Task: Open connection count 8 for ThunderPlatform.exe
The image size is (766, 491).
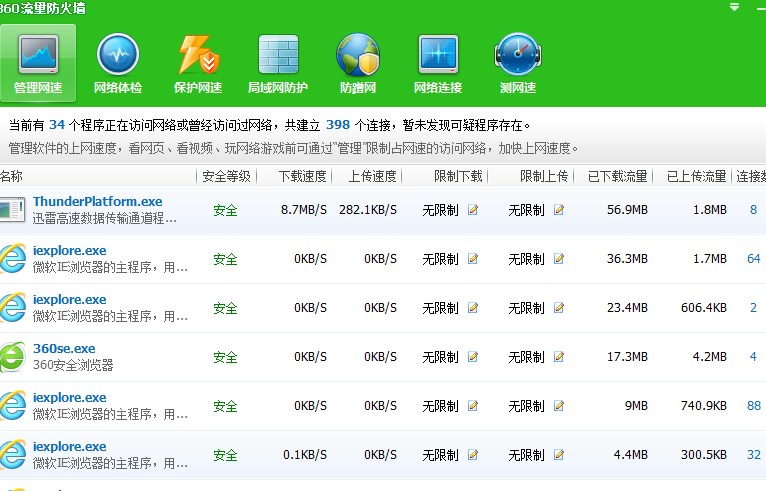Action: [753, 210]
